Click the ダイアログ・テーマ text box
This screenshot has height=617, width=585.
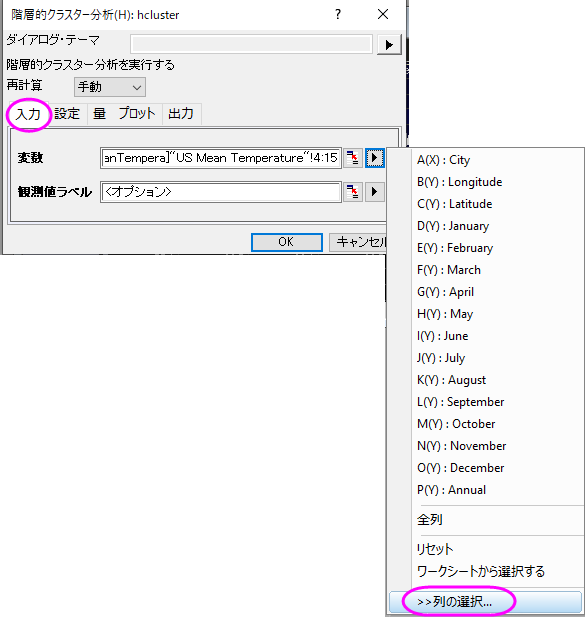click(251, 44)
